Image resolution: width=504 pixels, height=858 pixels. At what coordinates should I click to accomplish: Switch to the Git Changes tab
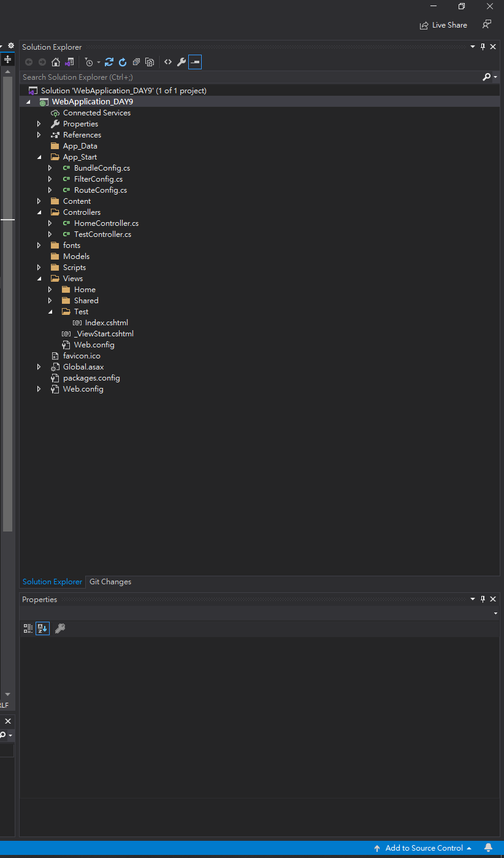coord(110,582)
